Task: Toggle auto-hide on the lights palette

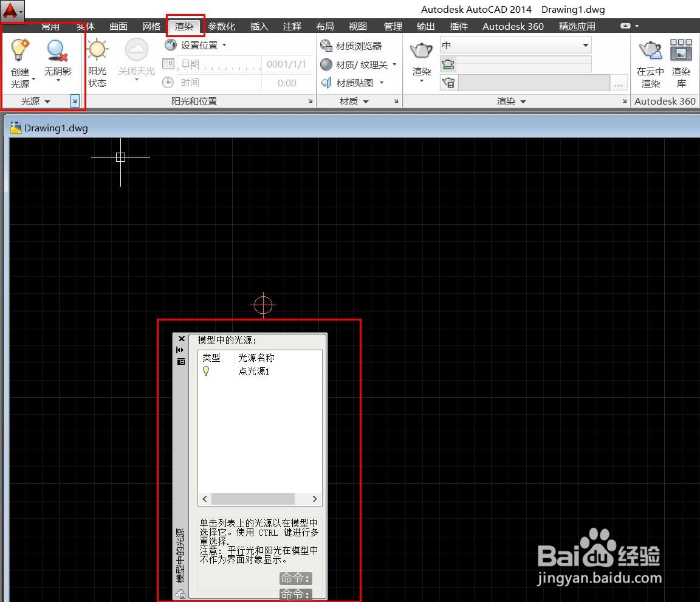Action: pos(180,350)
